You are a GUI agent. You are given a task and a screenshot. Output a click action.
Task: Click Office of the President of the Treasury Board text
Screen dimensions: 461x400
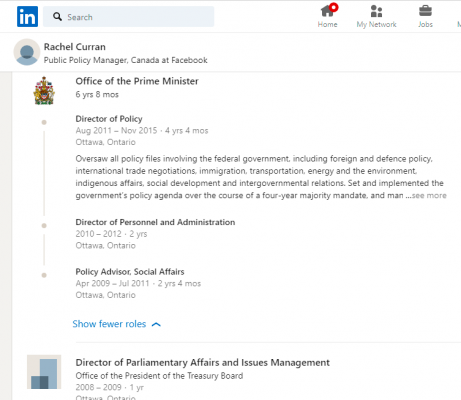pos(159,376)
